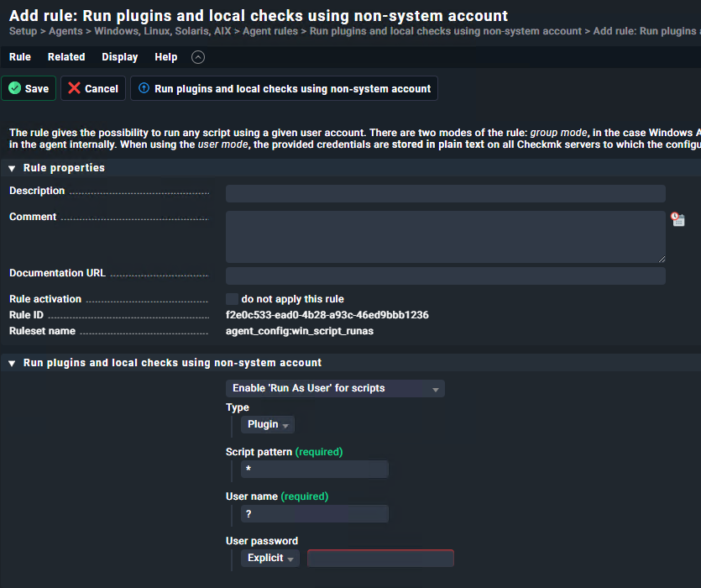This screenshot has width=701, height=588.
Task: Open the Explicit password type dropdown
Action: [270, 559]
